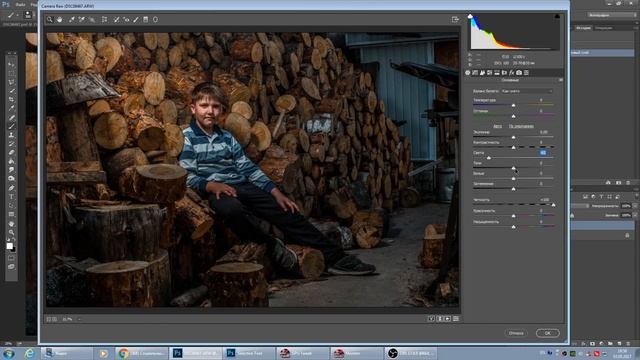Open the Lens Corrections panel tab
Viewport: 640px width, 360px height.
504,73
